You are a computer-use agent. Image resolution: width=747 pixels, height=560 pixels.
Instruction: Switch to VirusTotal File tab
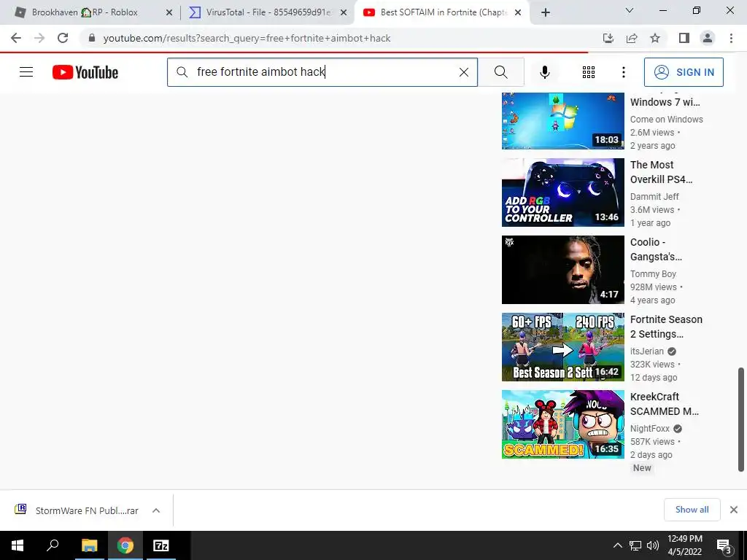click(267, 12)
